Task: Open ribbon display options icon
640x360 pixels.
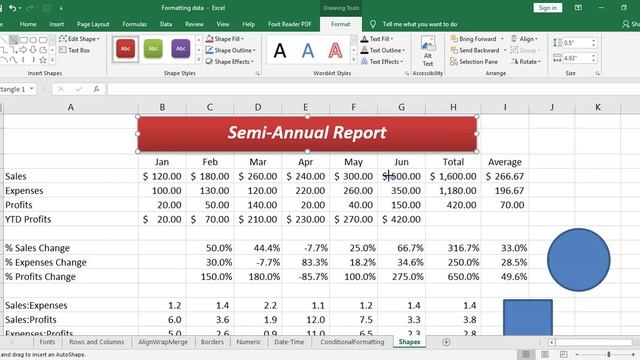Action: tap(578, 8)
